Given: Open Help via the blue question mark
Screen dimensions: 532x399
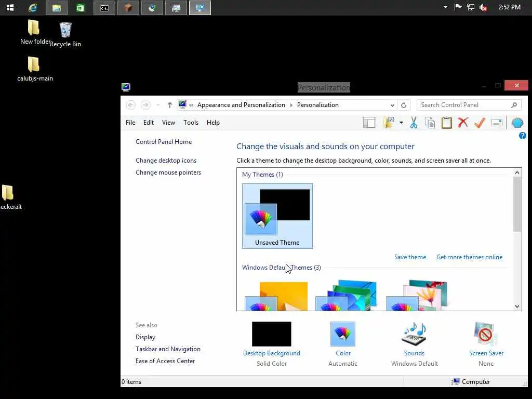Looking at the screenshot, I should point(523,136).
